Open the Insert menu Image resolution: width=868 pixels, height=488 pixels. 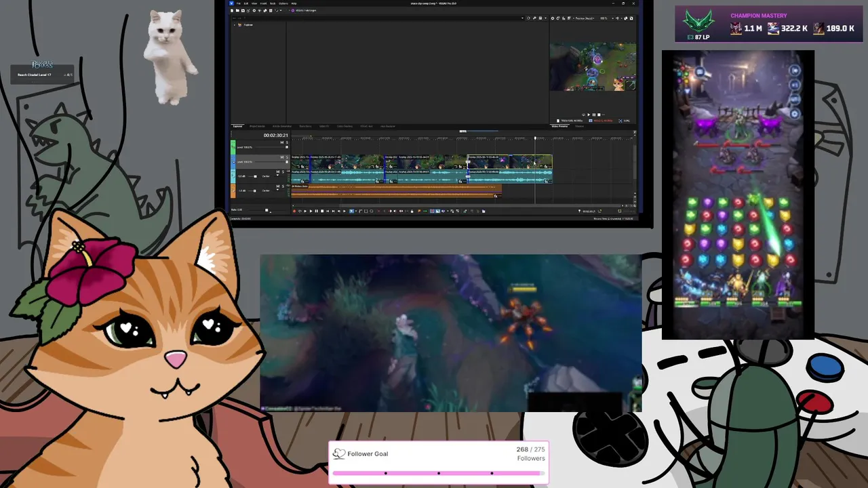[263, 3]
